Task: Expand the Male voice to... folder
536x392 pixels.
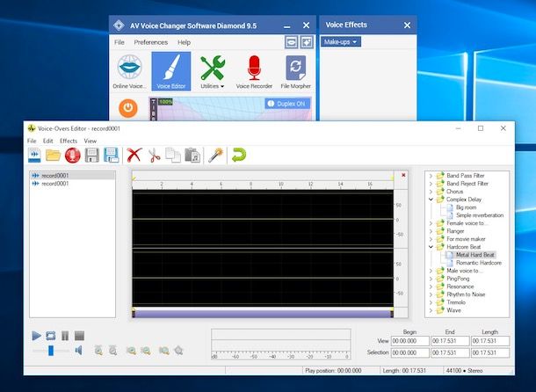Action: click(431, 271)
